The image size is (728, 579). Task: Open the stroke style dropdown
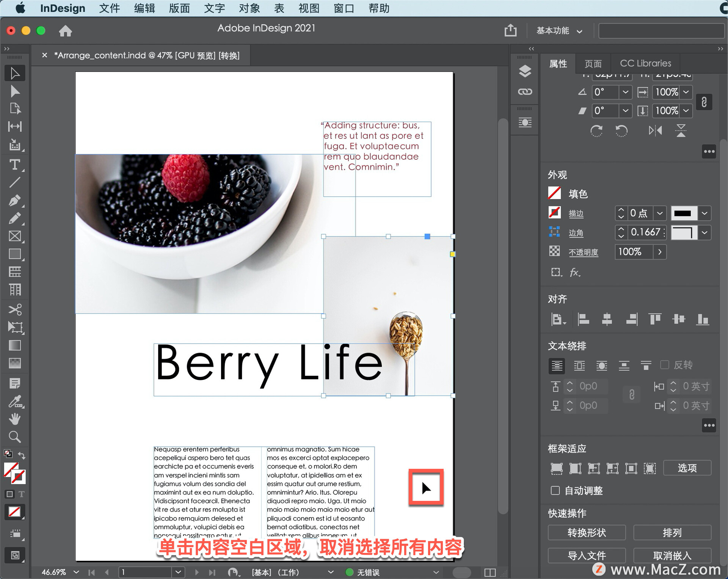click(704, 213)
